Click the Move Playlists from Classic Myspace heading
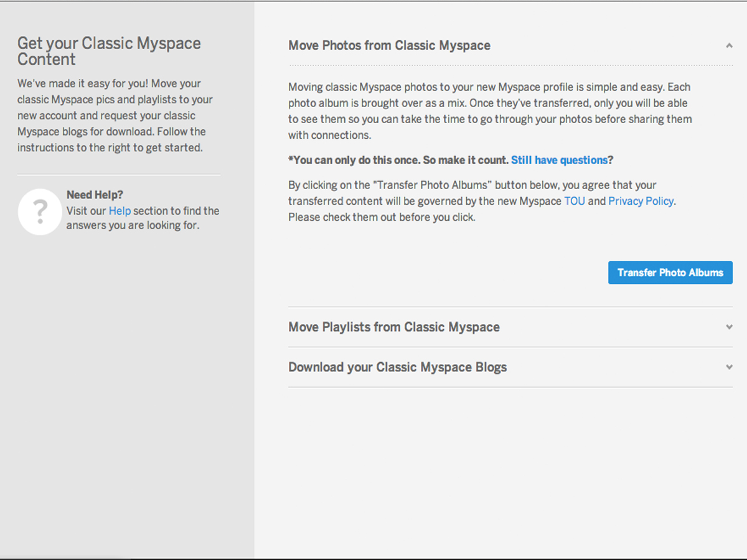Image resolution: width=747 pixels, height=560 pixels. (x=393, y=327)
